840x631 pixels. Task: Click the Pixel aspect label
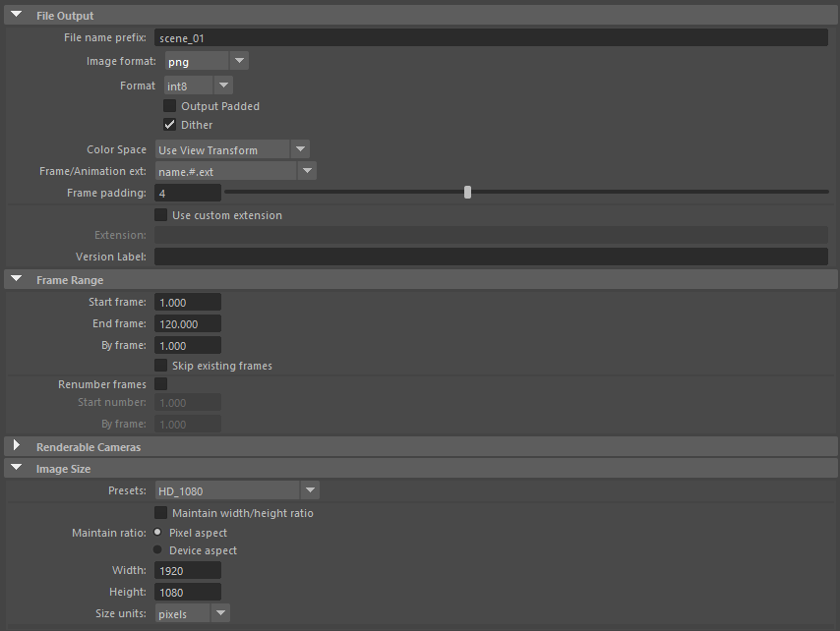pyautogui.click(x=199, y=533)
